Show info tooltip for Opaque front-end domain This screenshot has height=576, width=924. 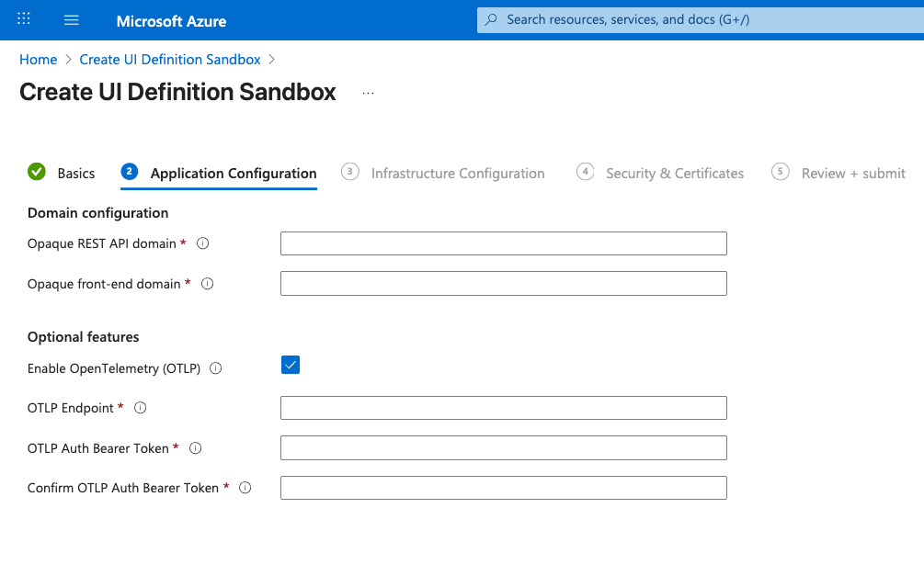point(208,284)
